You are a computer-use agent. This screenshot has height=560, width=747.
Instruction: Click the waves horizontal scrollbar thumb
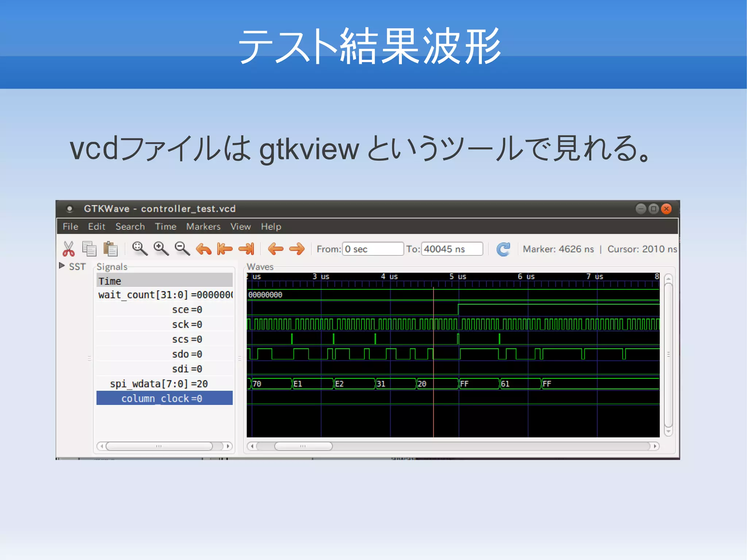coord(303,446)
